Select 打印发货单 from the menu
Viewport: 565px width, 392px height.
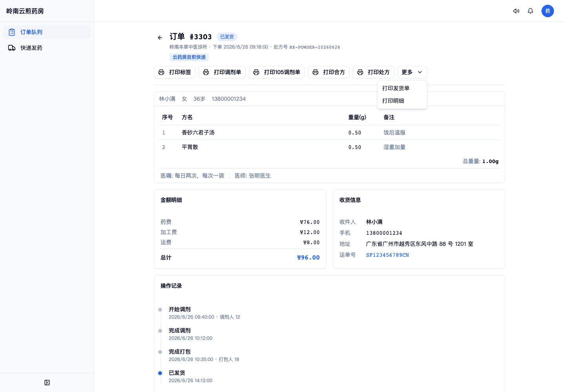pyautogui.click(x=402, y=88)
